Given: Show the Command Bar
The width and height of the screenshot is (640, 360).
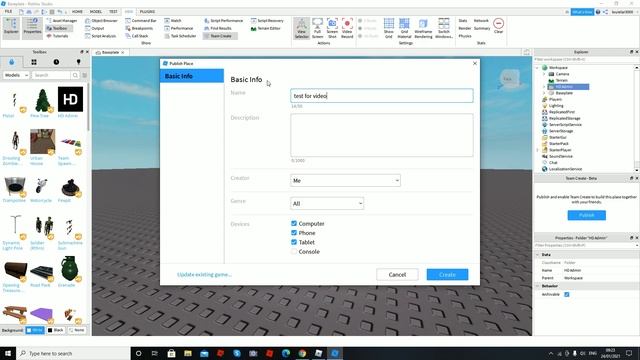Looking at the screenshot, I should click(141, 20).
